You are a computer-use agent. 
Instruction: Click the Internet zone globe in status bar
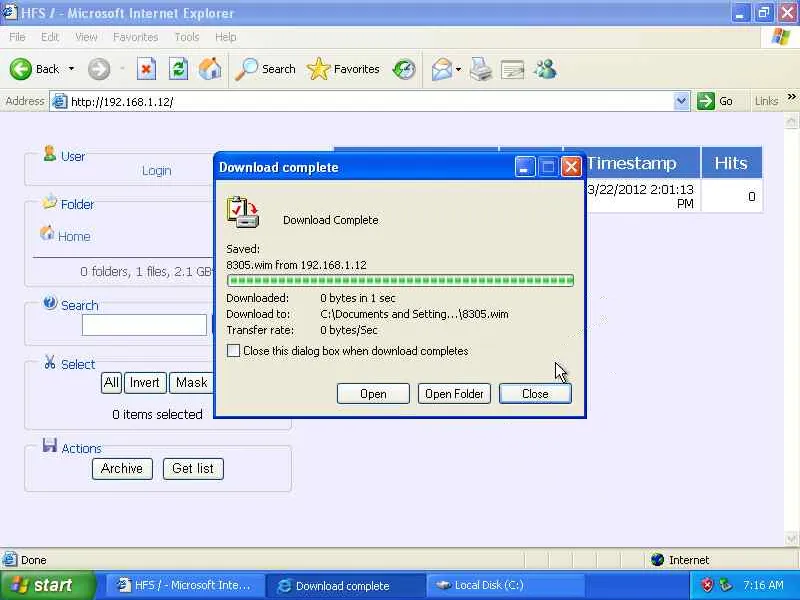657,560
